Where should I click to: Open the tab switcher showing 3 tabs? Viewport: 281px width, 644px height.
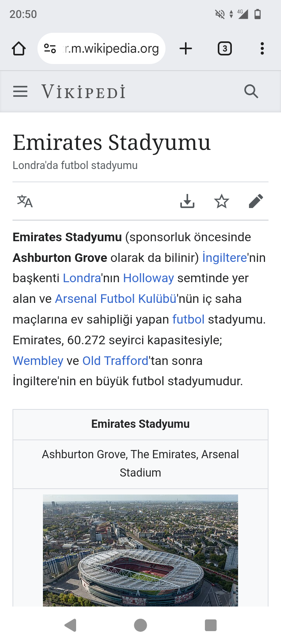224,49
